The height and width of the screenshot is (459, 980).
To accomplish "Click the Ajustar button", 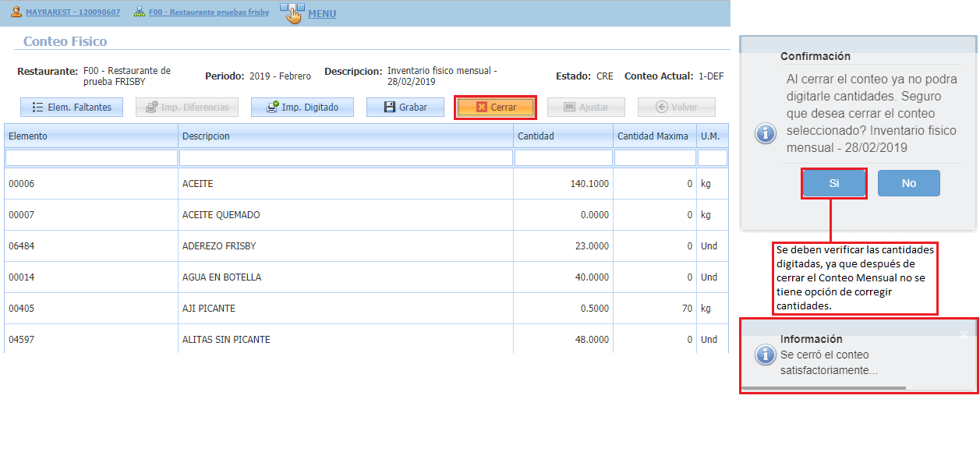I will (586, 108).
